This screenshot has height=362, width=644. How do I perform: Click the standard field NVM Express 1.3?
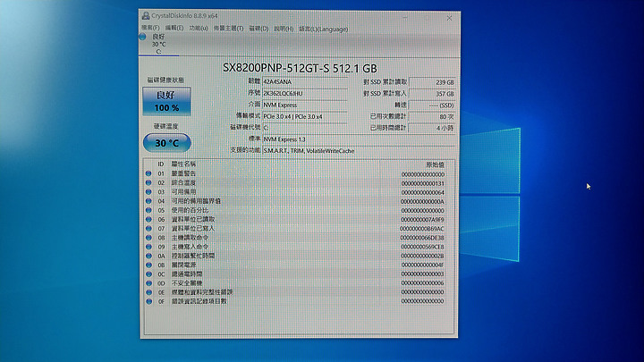tap(359, 139)
